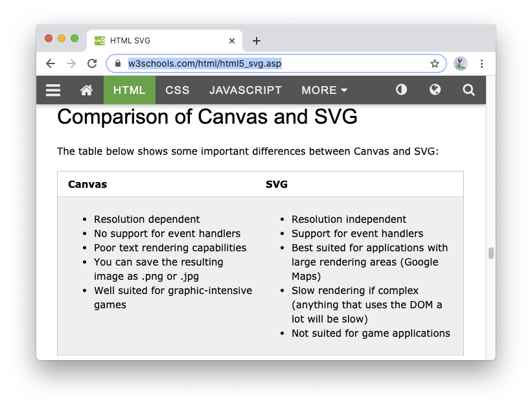Open the globe translate icon
This screenshot has height=408, width=532.
pos(435,90)
